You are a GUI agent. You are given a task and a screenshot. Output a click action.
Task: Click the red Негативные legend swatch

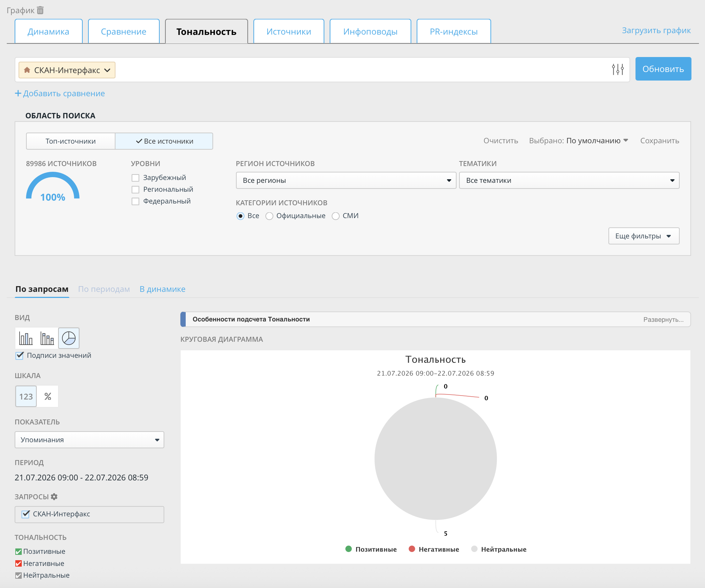pos(412,549)
